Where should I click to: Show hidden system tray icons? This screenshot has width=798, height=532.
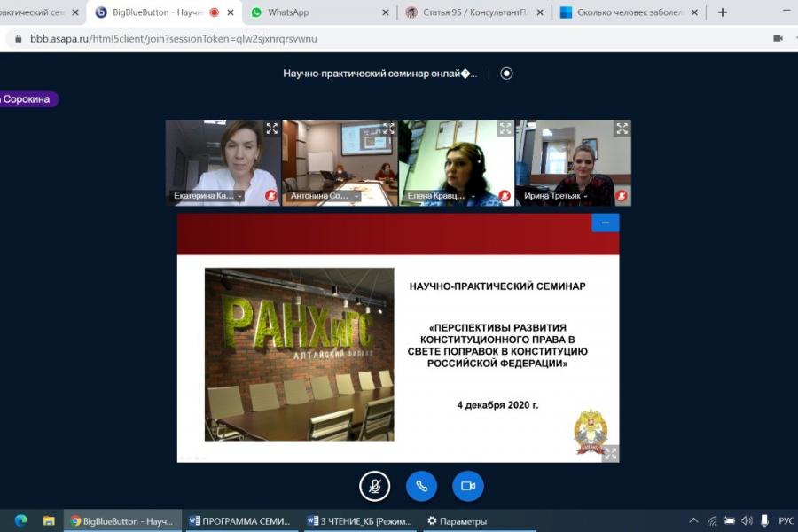[693, 520]
